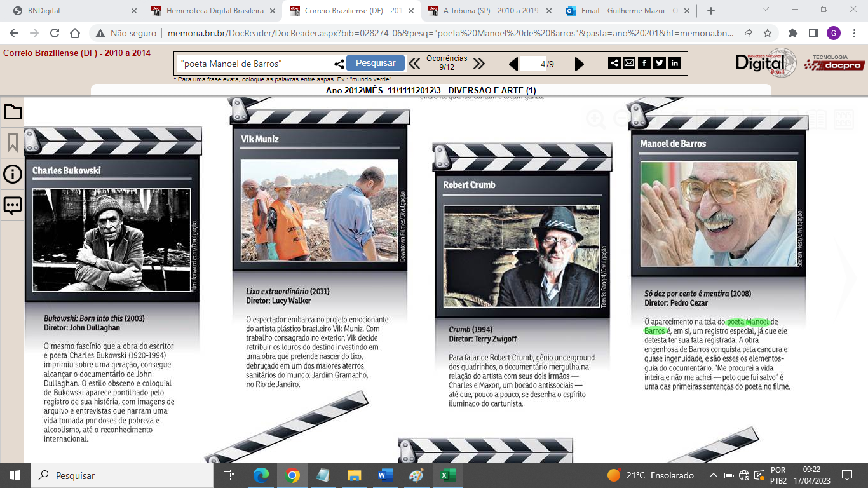
Task: Share page on LinkedIn
Action: (675, 63)
